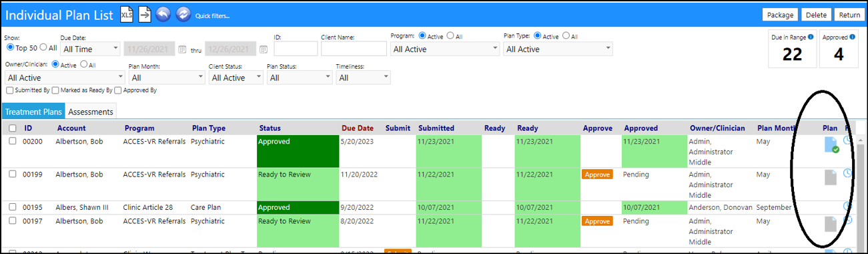Viewport: 868px width, 254px height.
Task: Click the 'Anderson, Donovan' owner cell
Action: tap(721, 207)
